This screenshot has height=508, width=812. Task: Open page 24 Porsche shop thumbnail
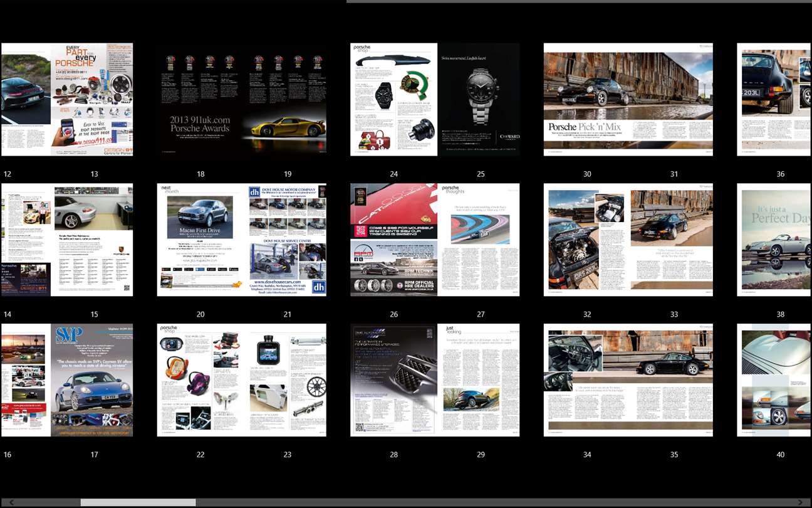394,99
